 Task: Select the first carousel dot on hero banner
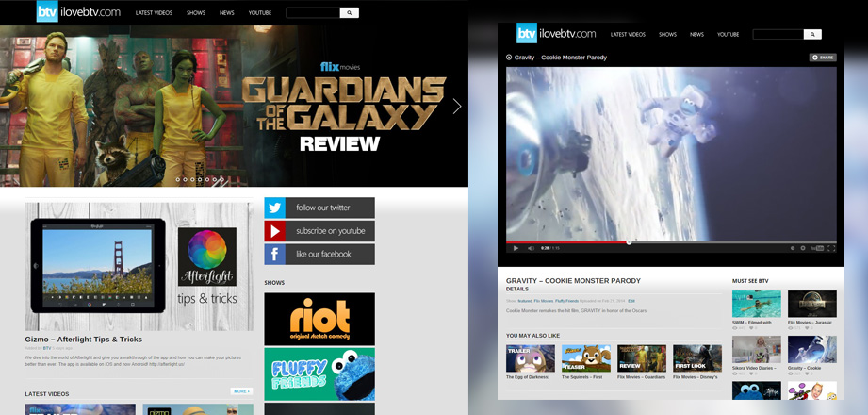coord(178,179)
